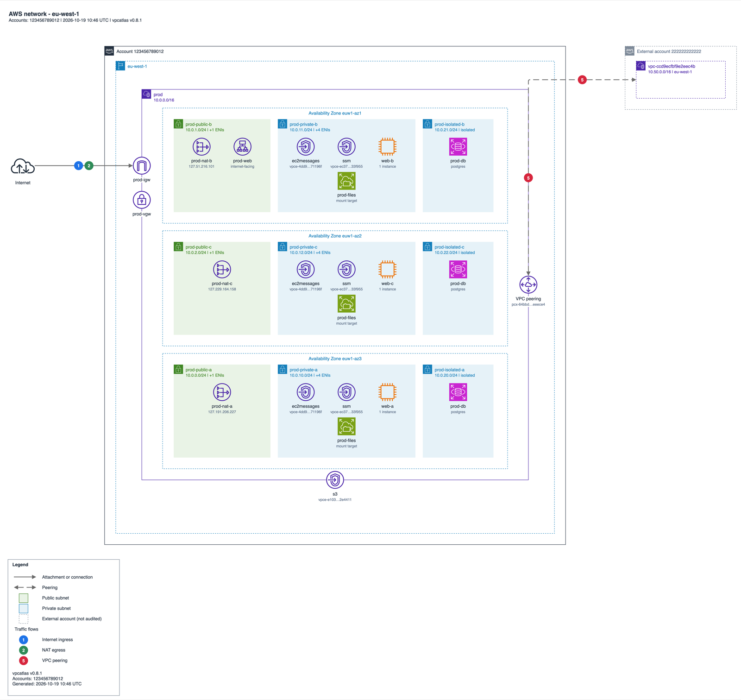The height and width of the screenshot is (700, 741).
Task: Click the Public subnet green legend swatch
Action: tap(24, 598)
